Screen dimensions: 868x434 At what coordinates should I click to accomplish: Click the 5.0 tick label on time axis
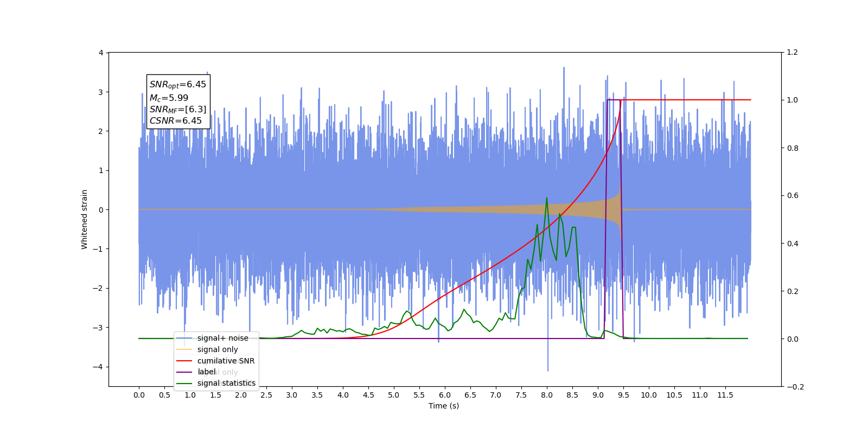coord(394,395)
